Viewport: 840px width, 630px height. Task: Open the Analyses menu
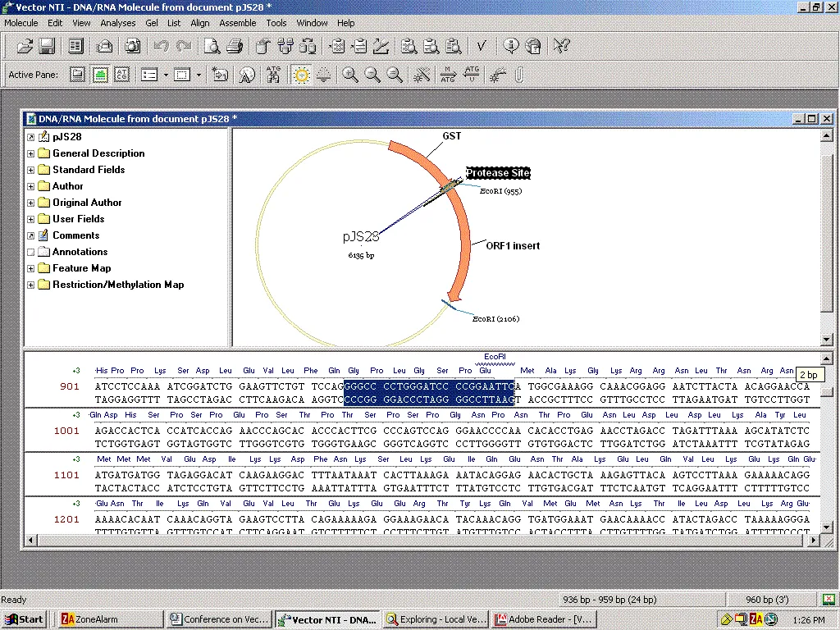point(117,22)
